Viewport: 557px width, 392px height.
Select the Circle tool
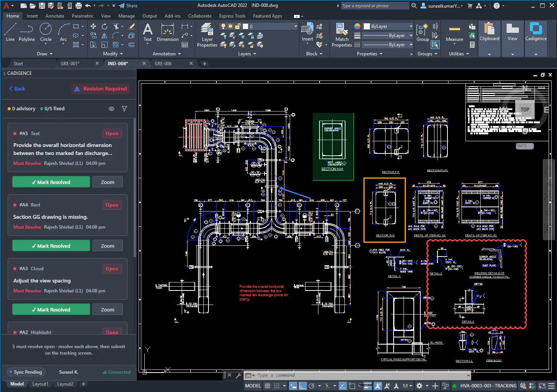pos(46,32)
